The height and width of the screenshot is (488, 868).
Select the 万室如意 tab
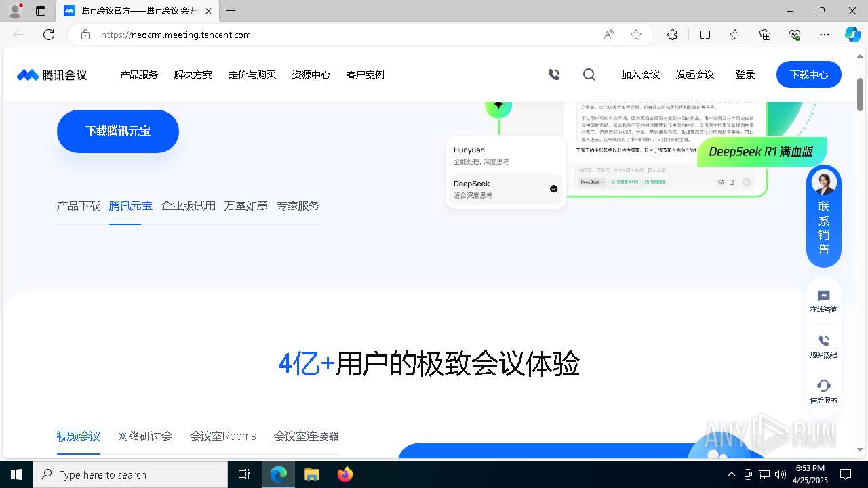[x=246, y=205]
